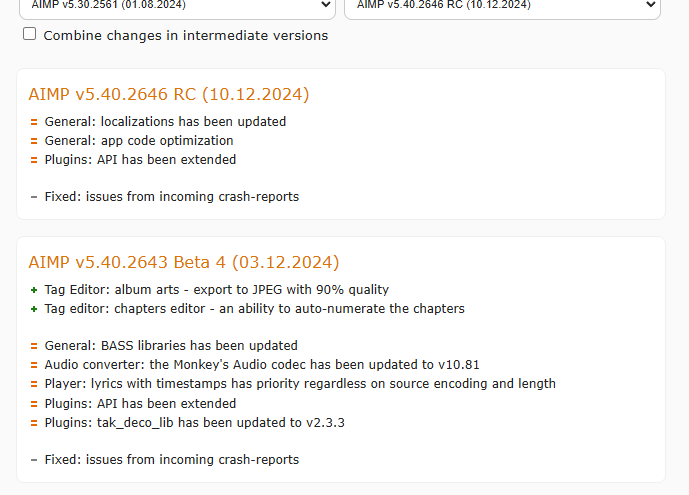Select the 'Tag Editor: album arts - export to JPEG' line
The image size is (689, 495).
[x=217, y=290]
